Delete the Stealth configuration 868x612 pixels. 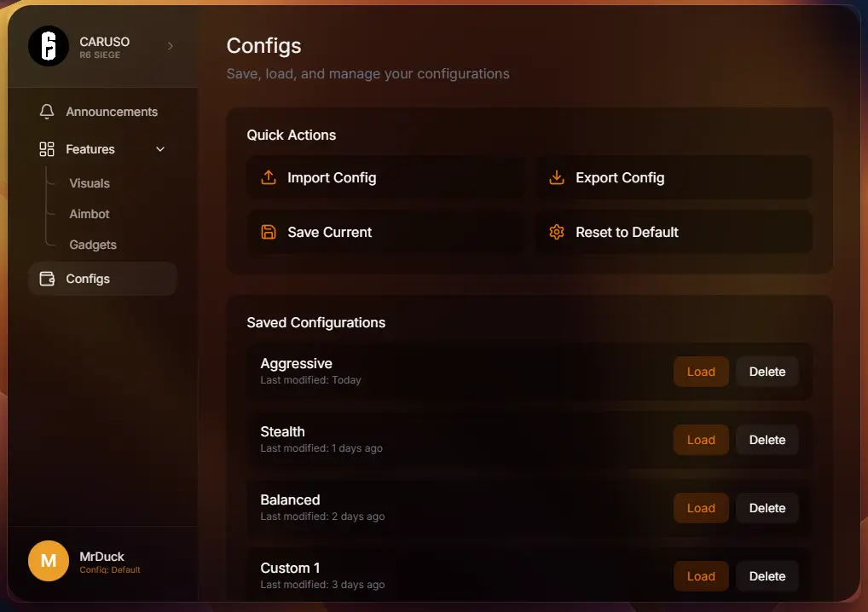[767, 440]
